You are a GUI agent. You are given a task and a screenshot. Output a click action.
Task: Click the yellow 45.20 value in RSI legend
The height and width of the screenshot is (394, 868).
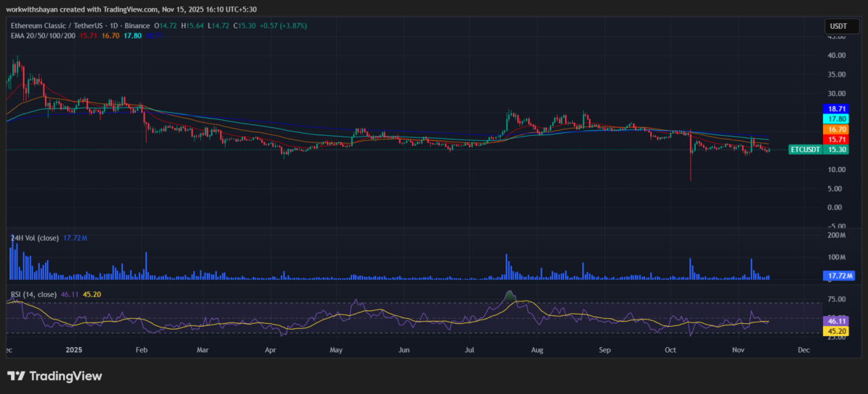click(91, 294)
